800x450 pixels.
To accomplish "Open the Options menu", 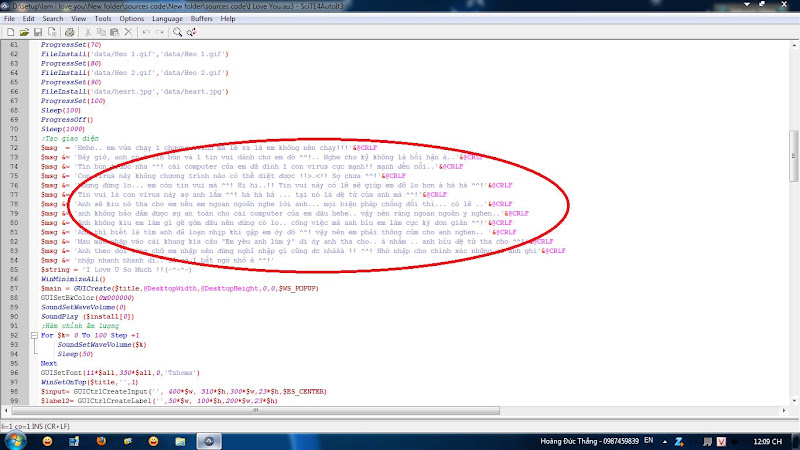I will (x=132, y=18).
